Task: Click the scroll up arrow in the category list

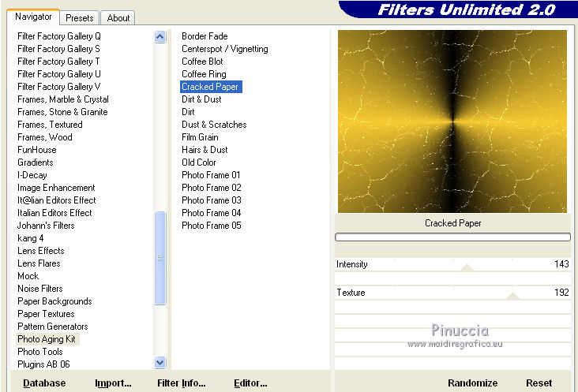Action: [160, 37]
